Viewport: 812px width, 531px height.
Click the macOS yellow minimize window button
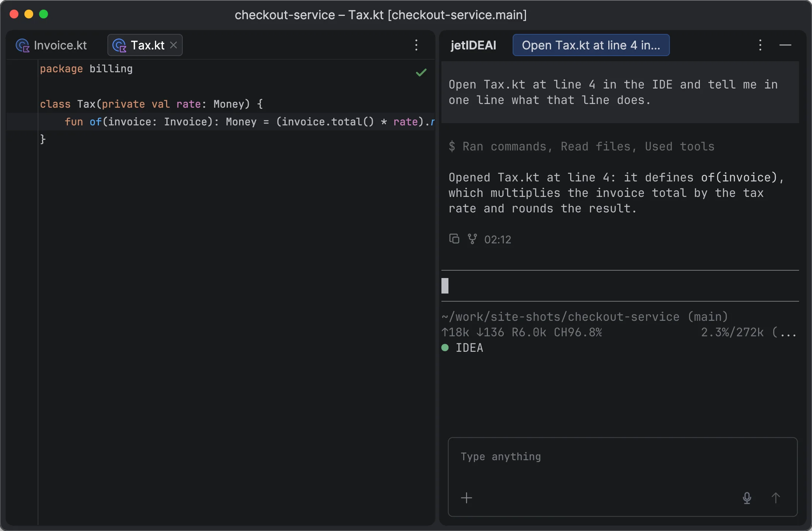[29, 14]
